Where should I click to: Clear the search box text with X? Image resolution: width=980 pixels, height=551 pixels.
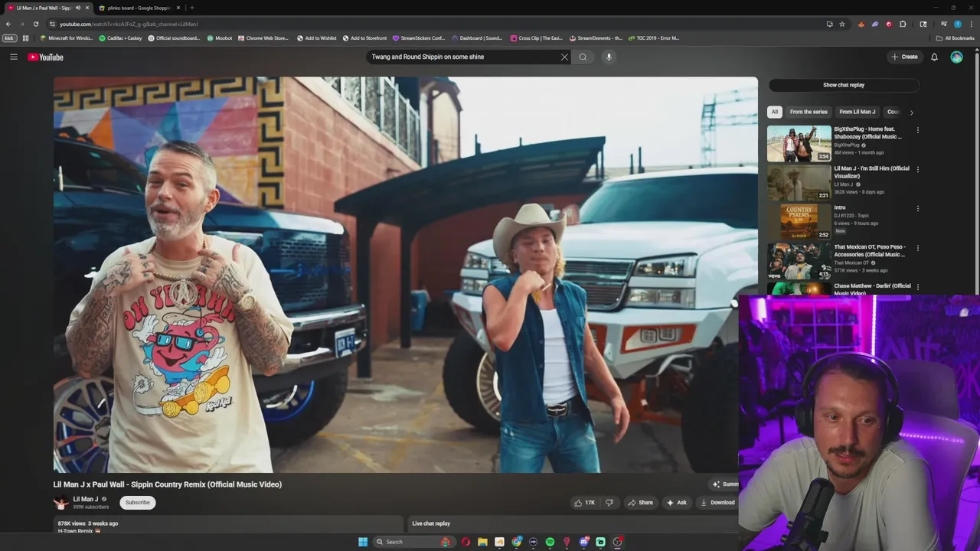click(564, 57)
